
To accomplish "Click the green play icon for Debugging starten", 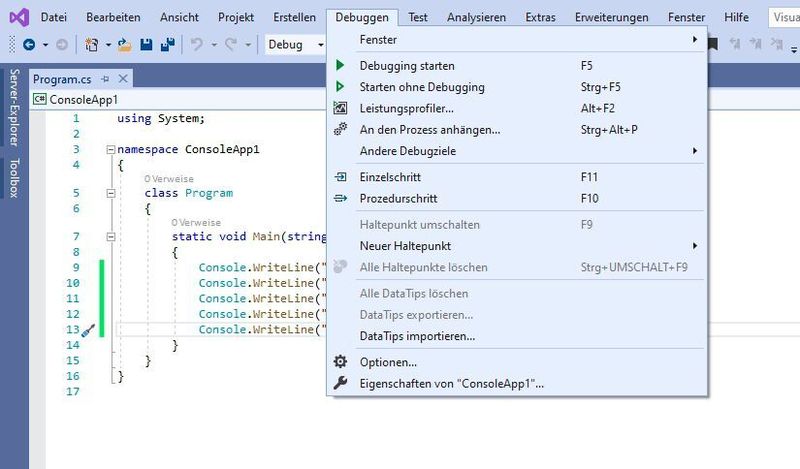I will click(x=340, y=65).
